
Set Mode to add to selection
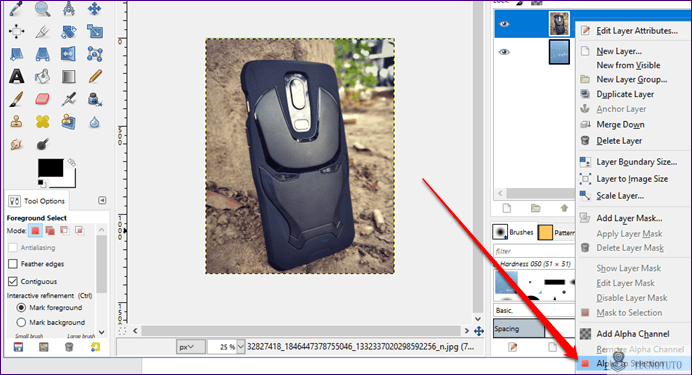tap(50, 230)
